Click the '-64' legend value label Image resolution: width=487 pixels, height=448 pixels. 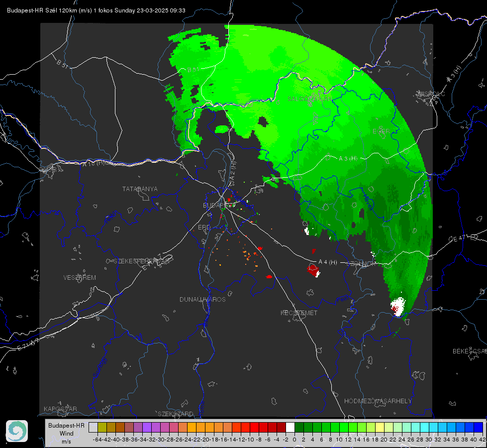97,440
